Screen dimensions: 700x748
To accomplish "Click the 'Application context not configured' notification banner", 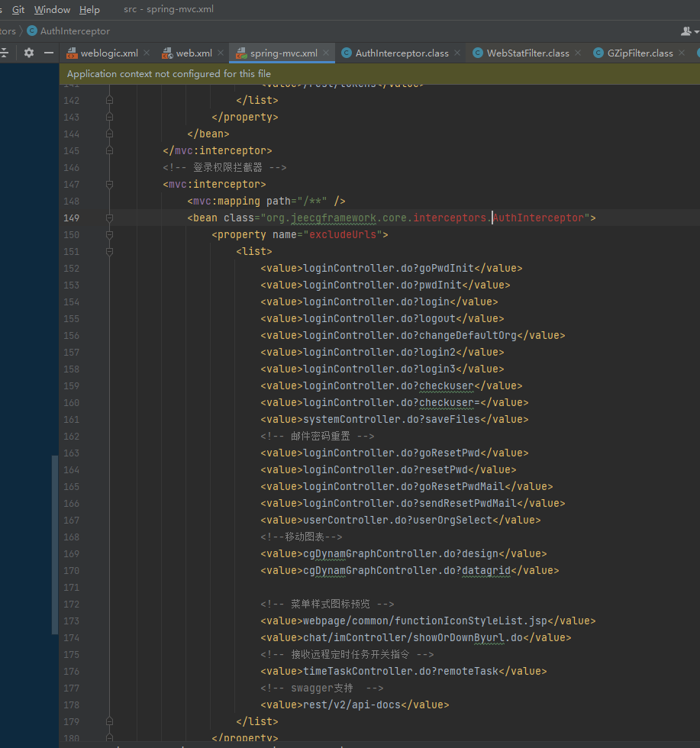I will point(169,74).
